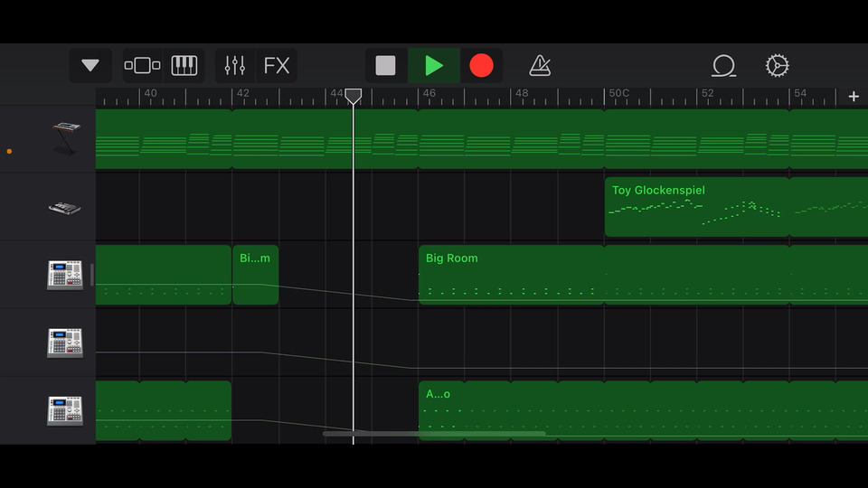Open the FX panel
The image size is (868, 488).
(277, 65)
